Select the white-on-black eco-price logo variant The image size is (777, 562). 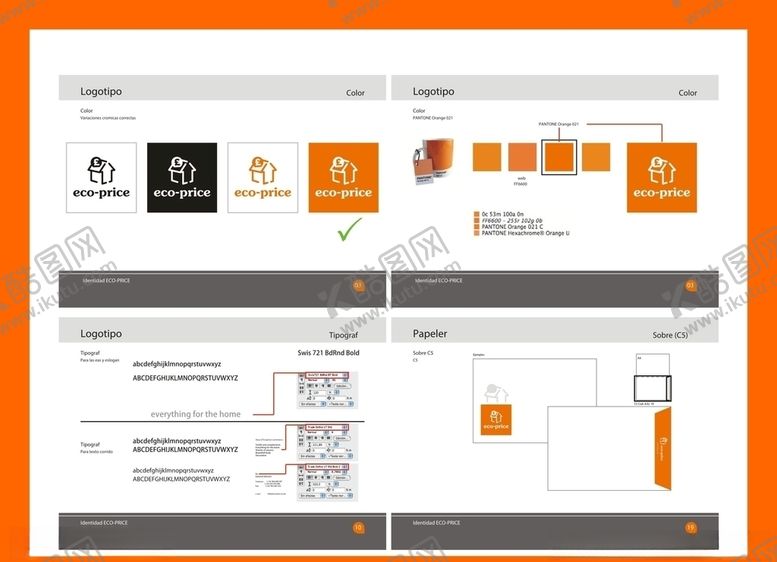coord(181,177)
